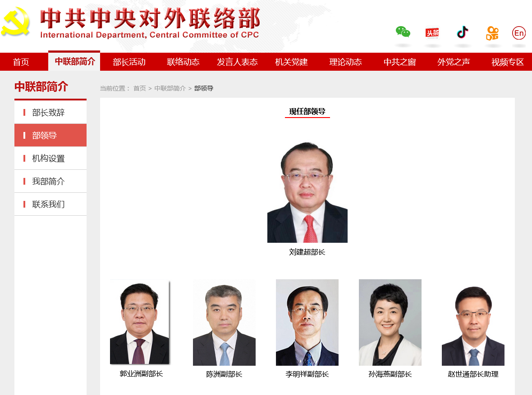Open the 郭业洲副部长 name link

[141, 374]
